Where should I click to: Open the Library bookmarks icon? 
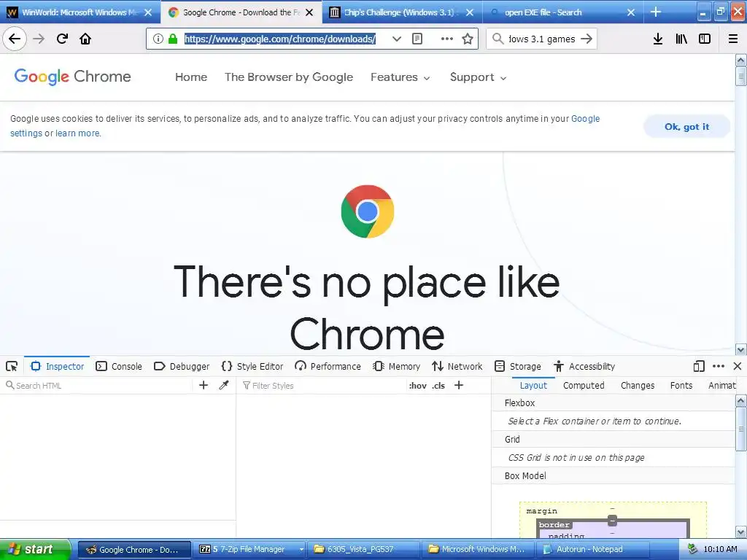pyautogui.click(x=681, y=39)
